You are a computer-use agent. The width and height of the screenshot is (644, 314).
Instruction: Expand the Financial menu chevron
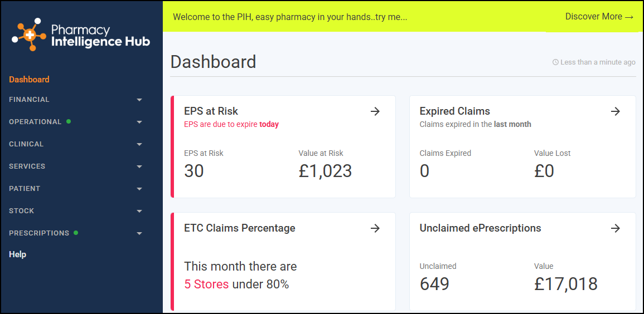tap(139, 100)
